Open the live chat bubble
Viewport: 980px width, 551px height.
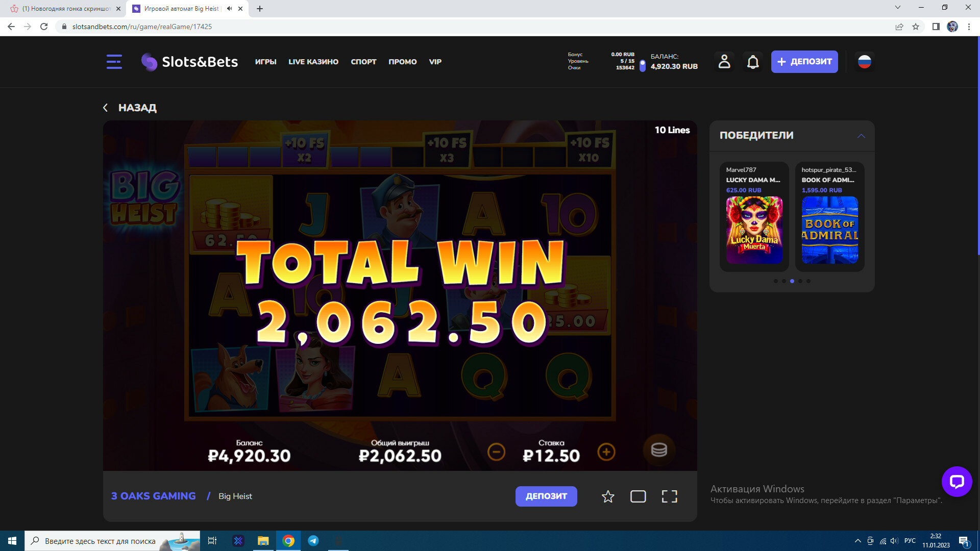click(x=957, y=481)
